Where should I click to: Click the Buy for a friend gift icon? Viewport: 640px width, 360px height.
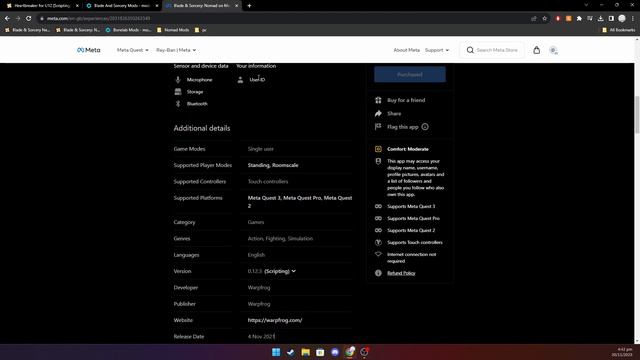point(378,100)
